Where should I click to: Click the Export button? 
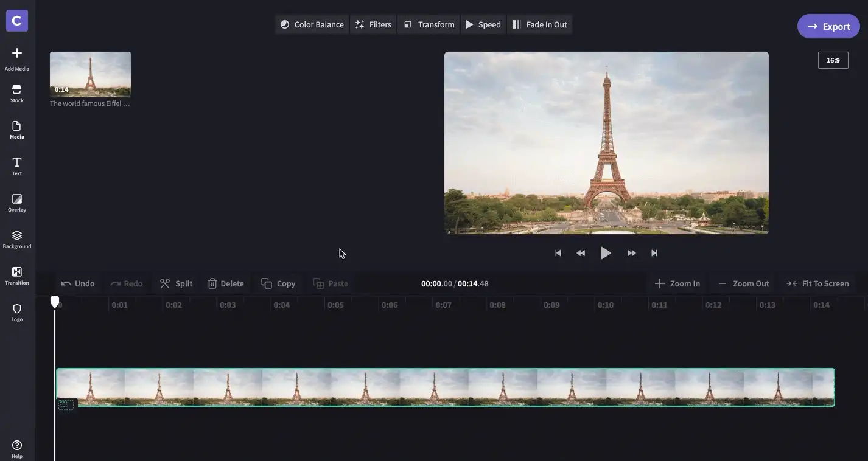click(828, 26)
